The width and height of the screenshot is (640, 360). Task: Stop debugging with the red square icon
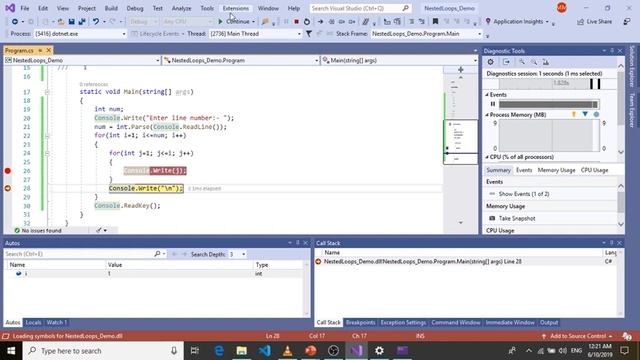(296, 22)
